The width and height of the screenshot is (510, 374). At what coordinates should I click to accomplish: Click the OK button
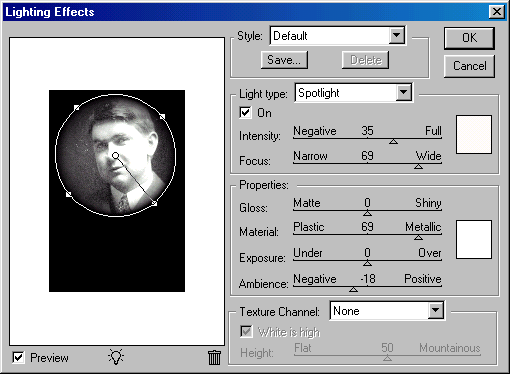tap(469, 38)
